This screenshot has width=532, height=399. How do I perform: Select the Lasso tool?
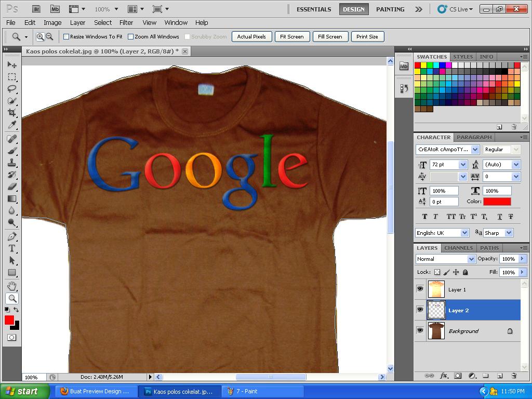[12, 89]
